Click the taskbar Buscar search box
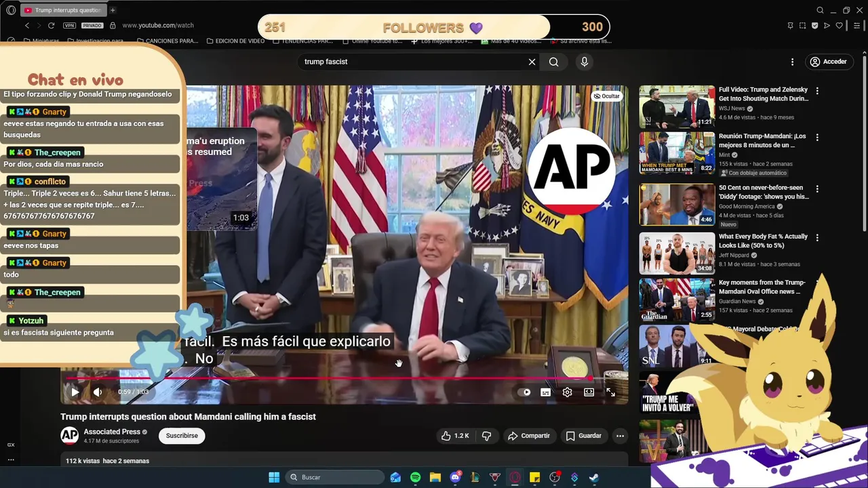Screen dimensions: 868x488 coord(334,477)
